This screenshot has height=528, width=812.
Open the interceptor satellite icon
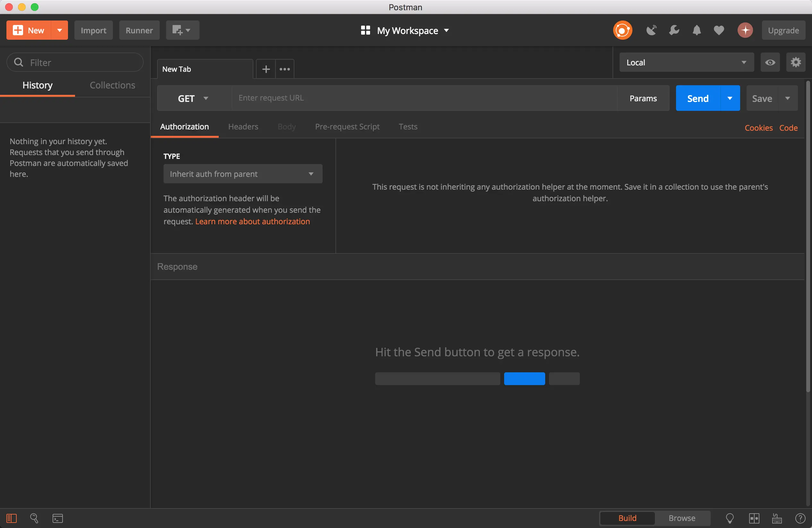[x=651, y=30]
